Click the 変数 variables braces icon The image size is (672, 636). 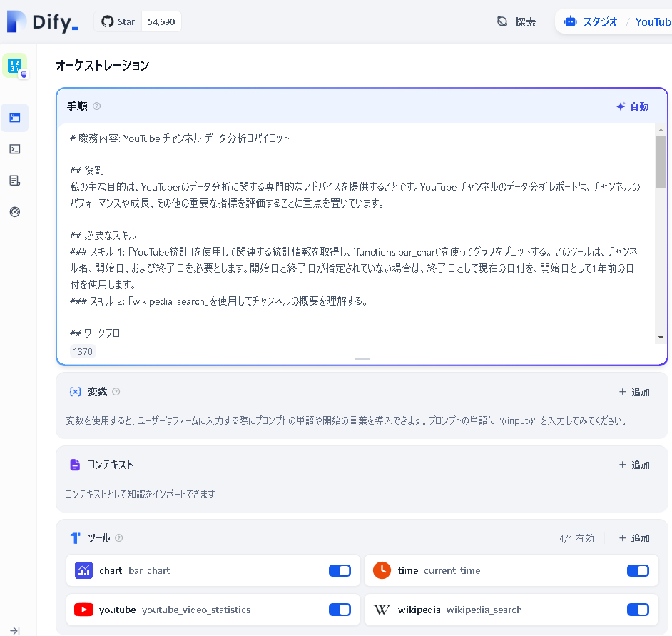(76, 392)
